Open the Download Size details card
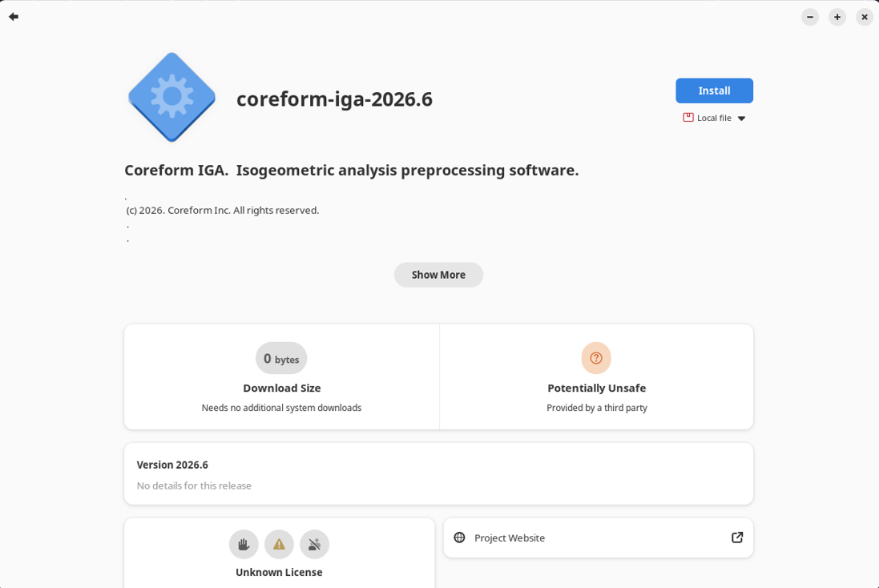The image size is (879, 588). click(x=282, y=377)
